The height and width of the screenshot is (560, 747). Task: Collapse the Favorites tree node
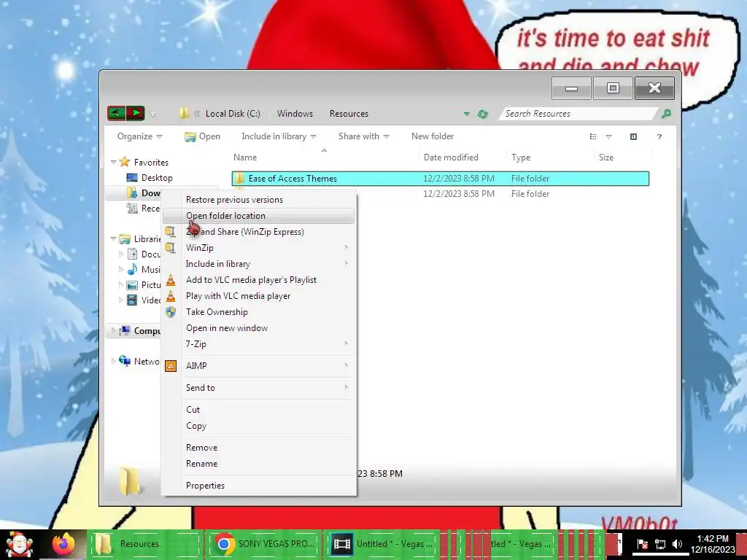[113, 163]
